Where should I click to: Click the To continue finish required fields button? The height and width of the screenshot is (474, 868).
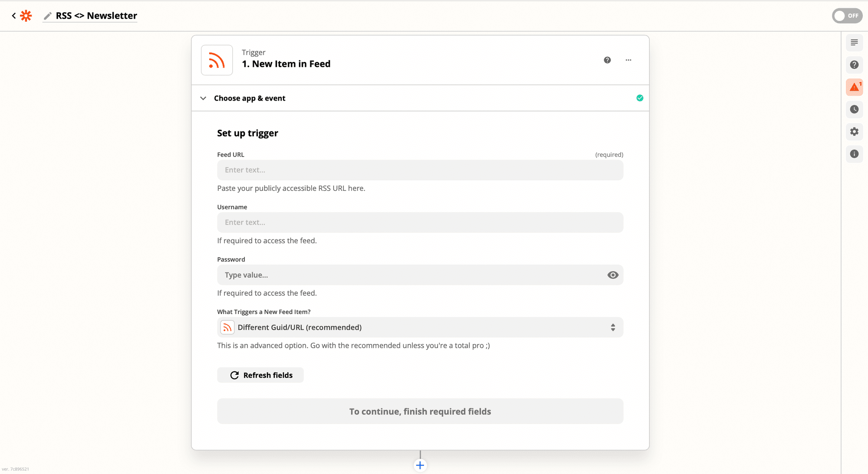[x=420, y=412]
